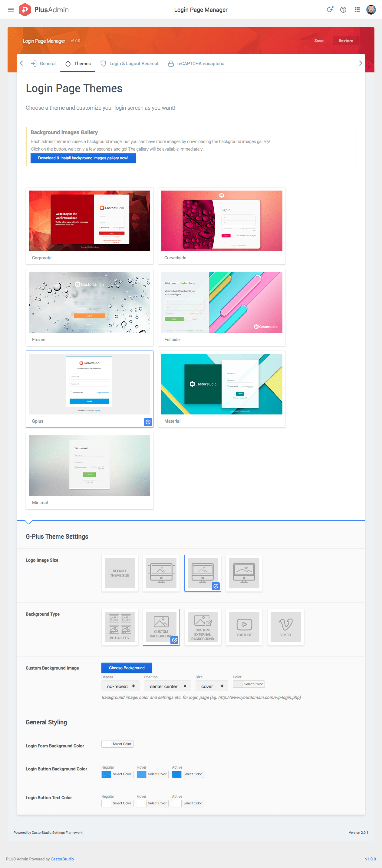382x868 pixels.
Task: Switch to the General tab
Action: point(43,64)
